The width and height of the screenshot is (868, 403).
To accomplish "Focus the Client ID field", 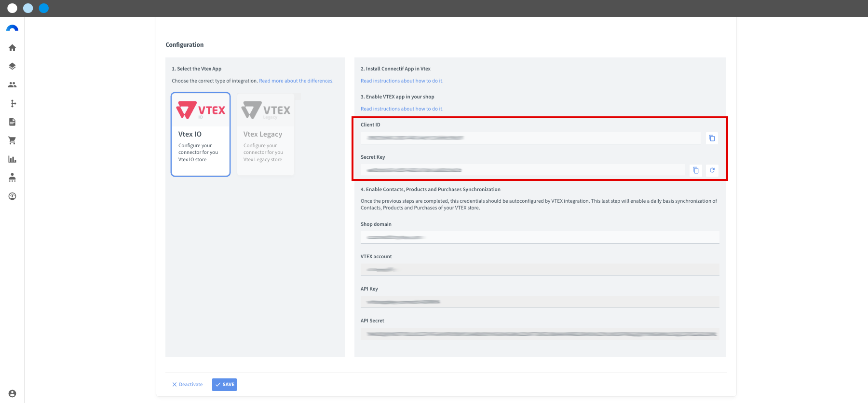I will (530, 138).
